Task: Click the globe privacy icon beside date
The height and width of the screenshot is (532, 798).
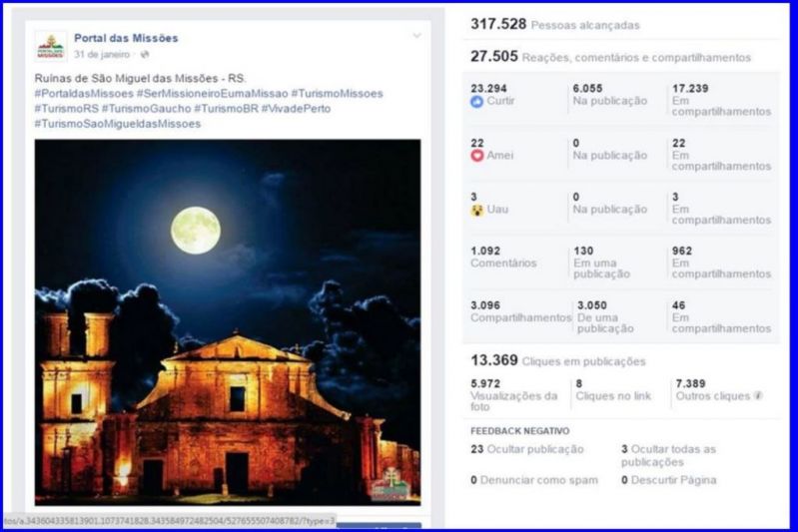Action: 145,54
